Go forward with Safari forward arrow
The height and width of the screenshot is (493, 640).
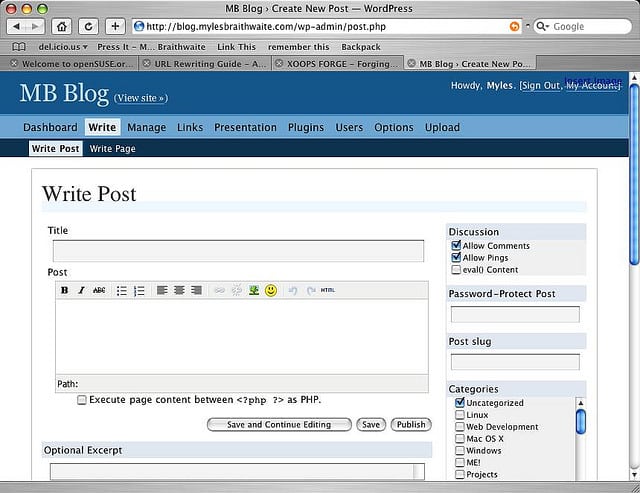tap(35, 27)
